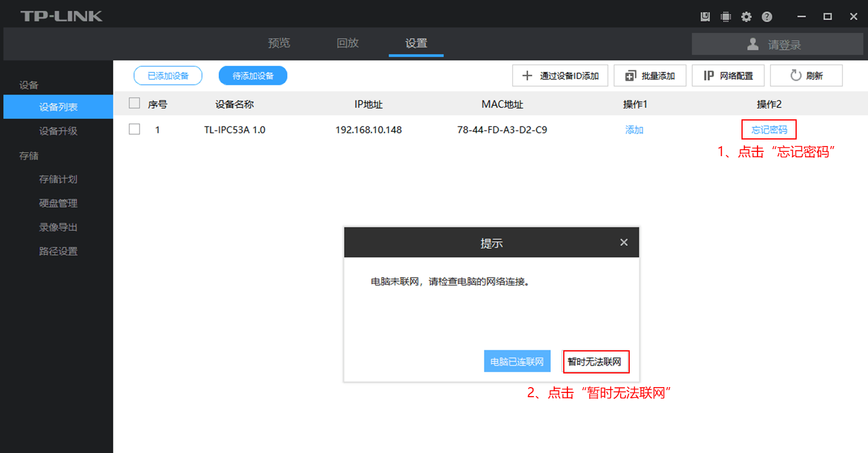
Task: Click the storage card icon in title bar
Action: point(705,17)
